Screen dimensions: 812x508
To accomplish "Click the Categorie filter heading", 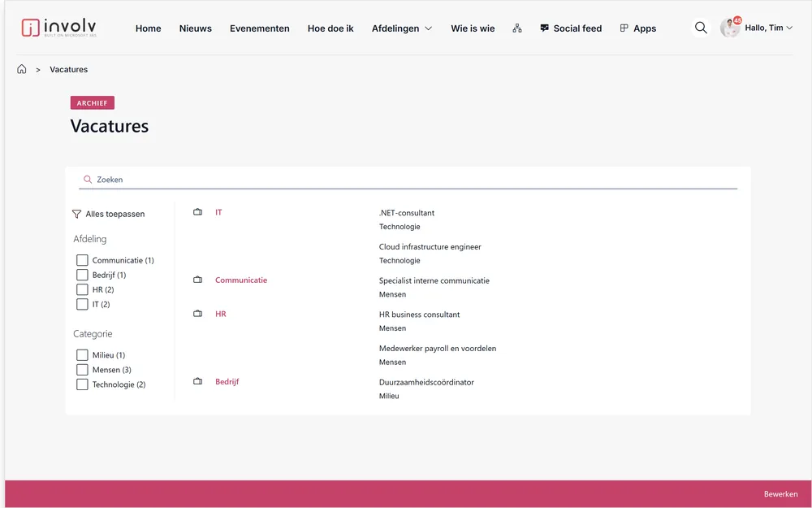I will 93,334.
